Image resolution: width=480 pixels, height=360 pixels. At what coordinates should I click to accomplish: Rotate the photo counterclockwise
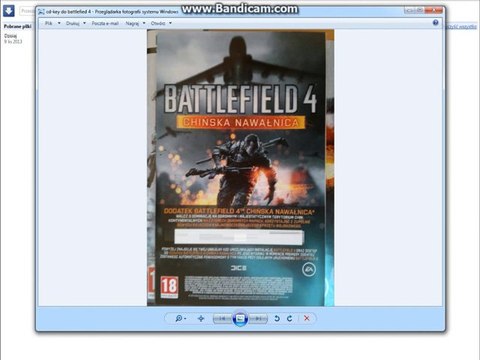coord(277,319)
